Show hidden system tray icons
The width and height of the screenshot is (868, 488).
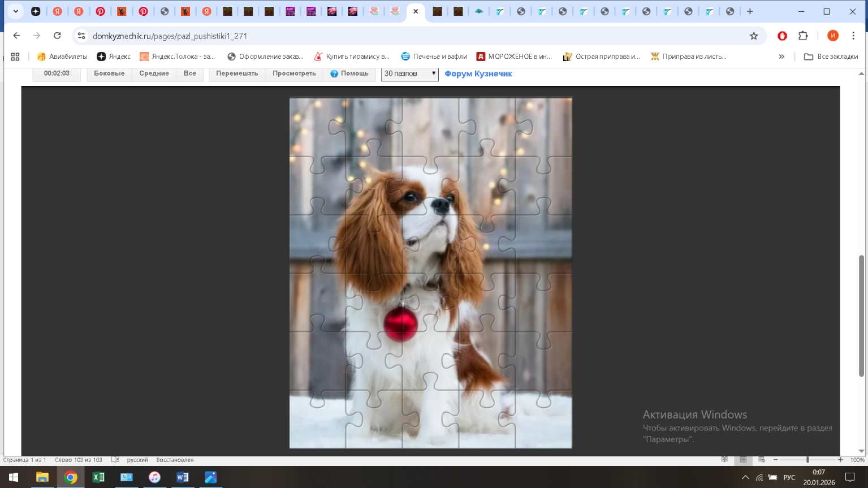click(x=745, y=477)
